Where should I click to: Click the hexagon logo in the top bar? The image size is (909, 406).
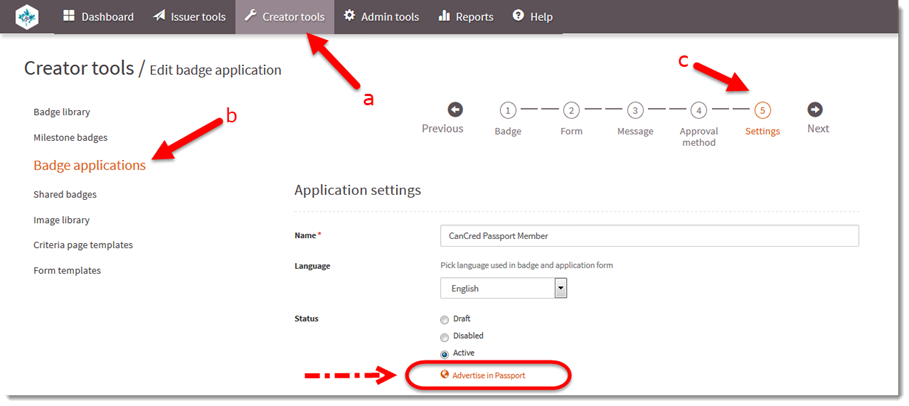[x=27, y=16]
